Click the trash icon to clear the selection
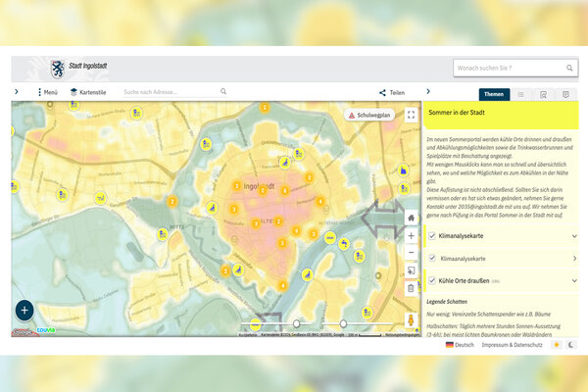This screenshot has height=392, width=588. (x=411, y=288)
